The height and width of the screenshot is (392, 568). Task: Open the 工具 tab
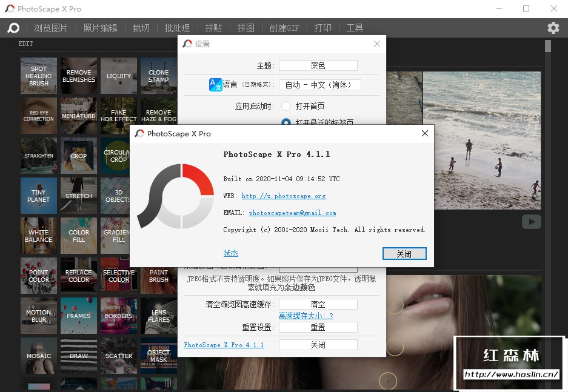(355, 28)
